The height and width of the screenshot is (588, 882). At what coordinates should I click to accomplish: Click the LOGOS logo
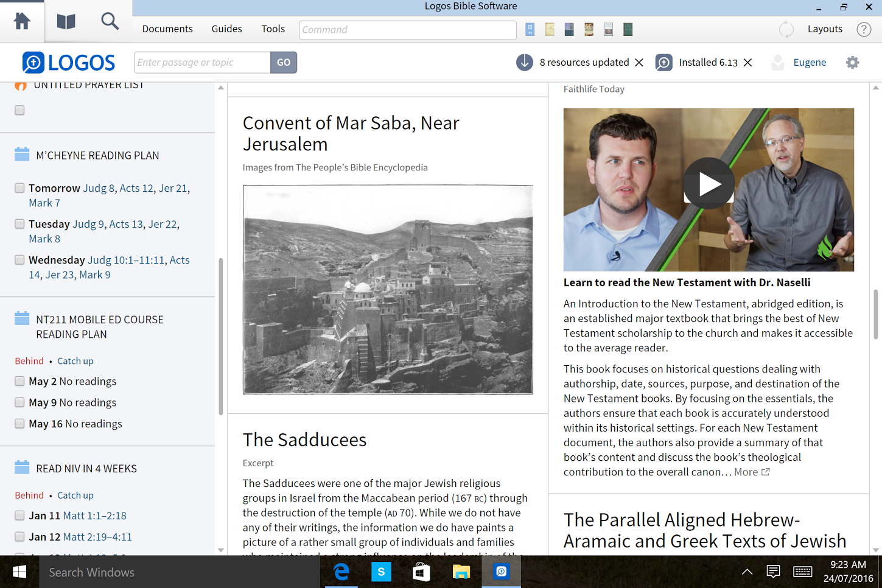click(69, 62)
